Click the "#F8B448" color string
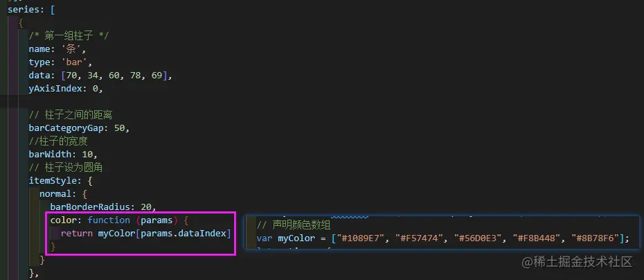This screenshot has height=280, width=644. click(535, 238)
